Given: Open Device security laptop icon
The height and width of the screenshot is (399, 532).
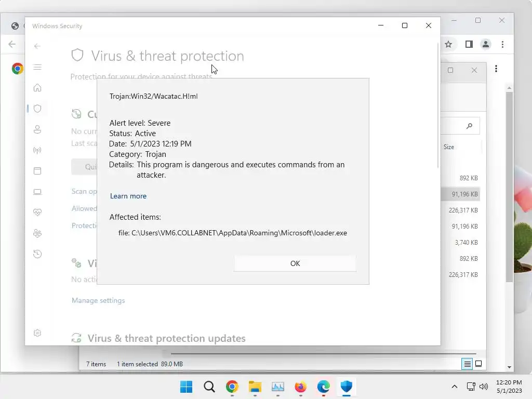Looking at the screenshot, I should [37, 192].
